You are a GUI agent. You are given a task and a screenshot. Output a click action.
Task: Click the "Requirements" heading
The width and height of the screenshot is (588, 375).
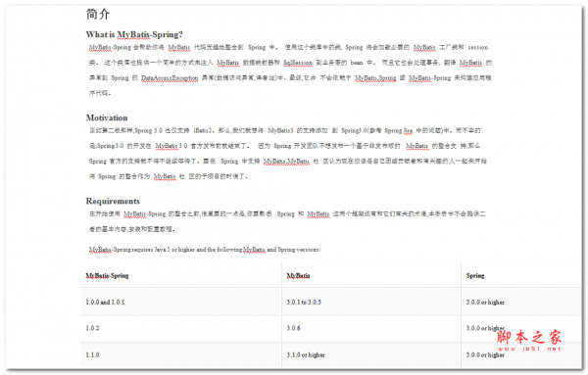[113, 201]
